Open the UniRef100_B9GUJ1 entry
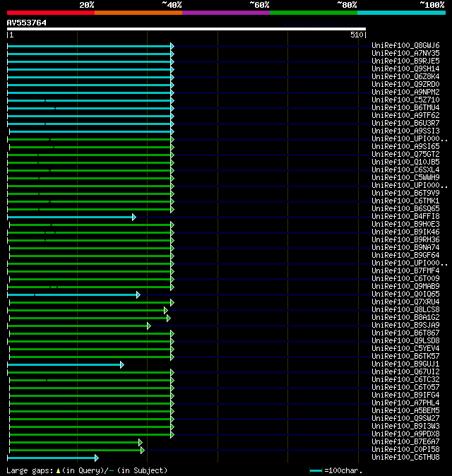 point(405,364)
